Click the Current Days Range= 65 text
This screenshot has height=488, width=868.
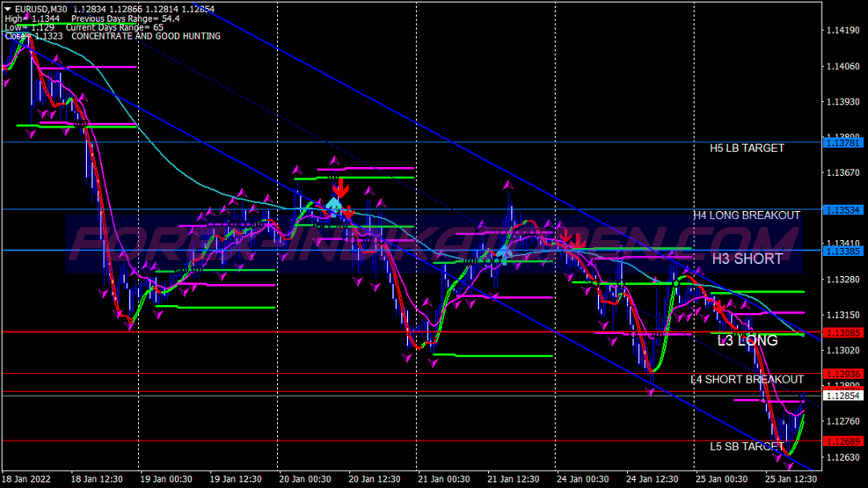pos(114,27)
